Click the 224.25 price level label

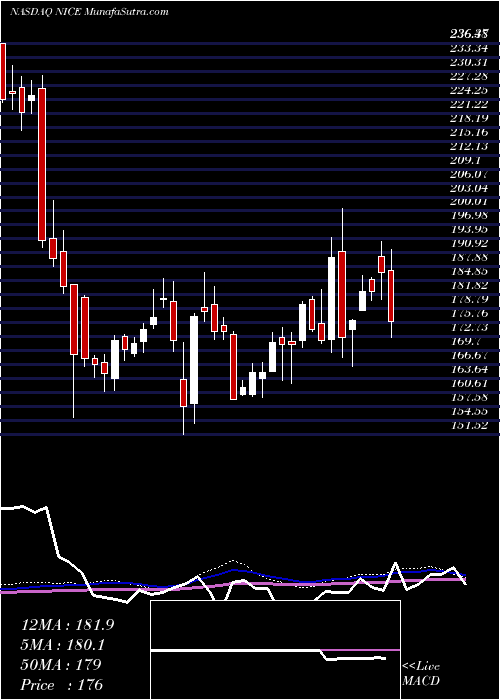(x=469, y=90)
